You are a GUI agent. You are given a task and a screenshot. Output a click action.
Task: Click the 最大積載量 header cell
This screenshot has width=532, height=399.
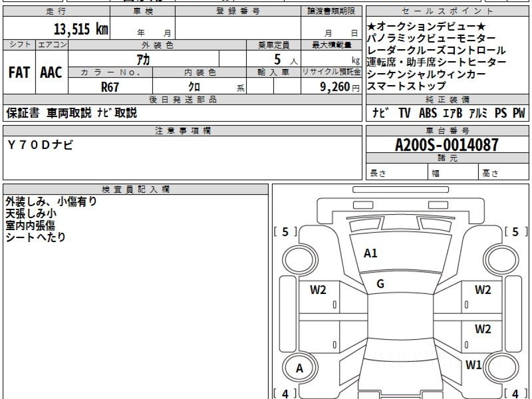pos(331,45)
